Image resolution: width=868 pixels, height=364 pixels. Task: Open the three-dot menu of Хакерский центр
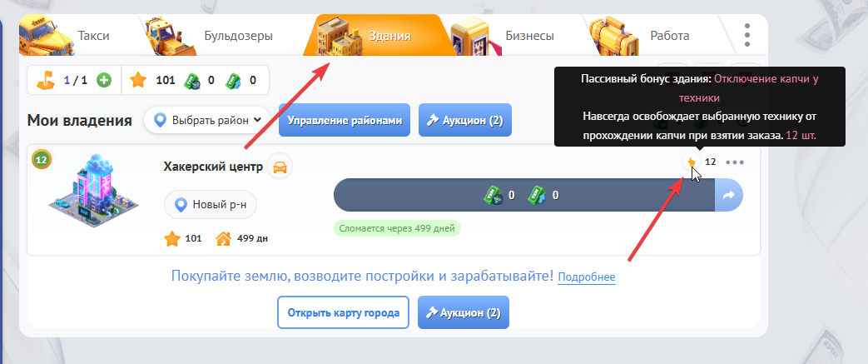click(x=735, y=162)
